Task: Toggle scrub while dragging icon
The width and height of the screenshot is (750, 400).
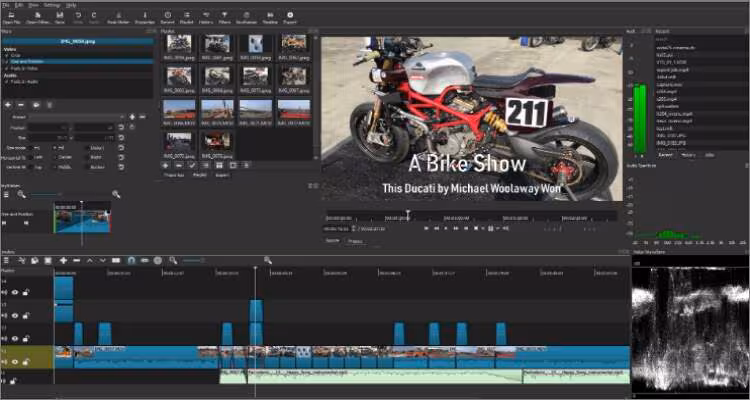Action: [144, 261]
